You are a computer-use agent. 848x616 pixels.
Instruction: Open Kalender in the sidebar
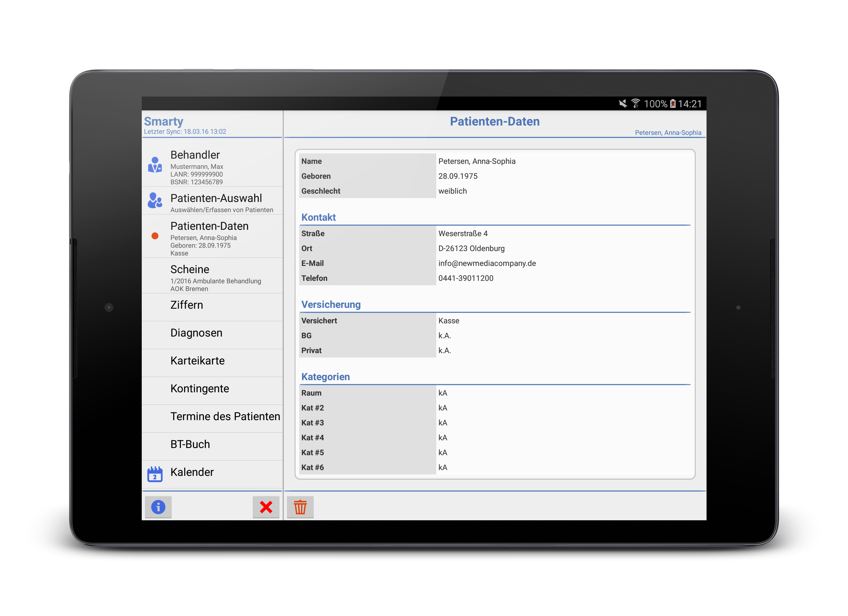[212, 474]
